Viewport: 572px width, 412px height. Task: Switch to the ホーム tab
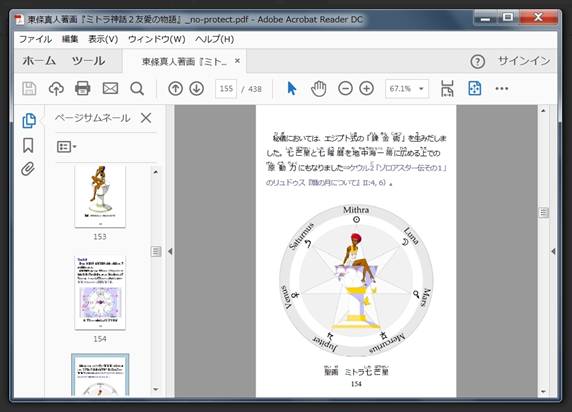coord(39,61)
